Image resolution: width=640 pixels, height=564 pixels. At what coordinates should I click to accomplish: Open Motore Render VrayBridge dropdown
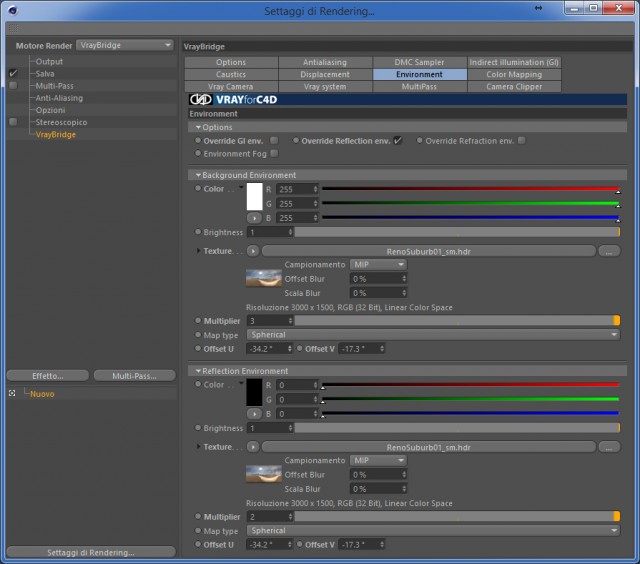tap(125, 45)
